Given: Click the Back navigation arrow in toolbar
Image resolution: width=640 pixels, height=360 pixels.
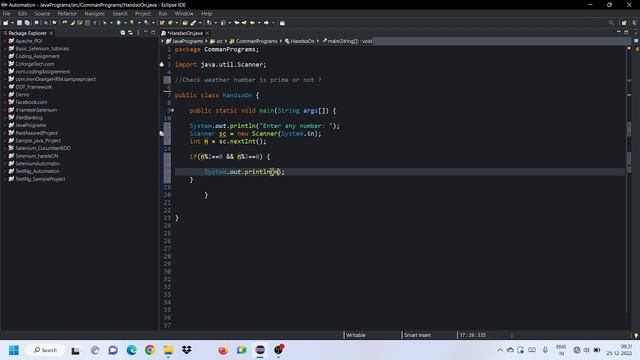Looking at the screenshot, I should point(252,23).
